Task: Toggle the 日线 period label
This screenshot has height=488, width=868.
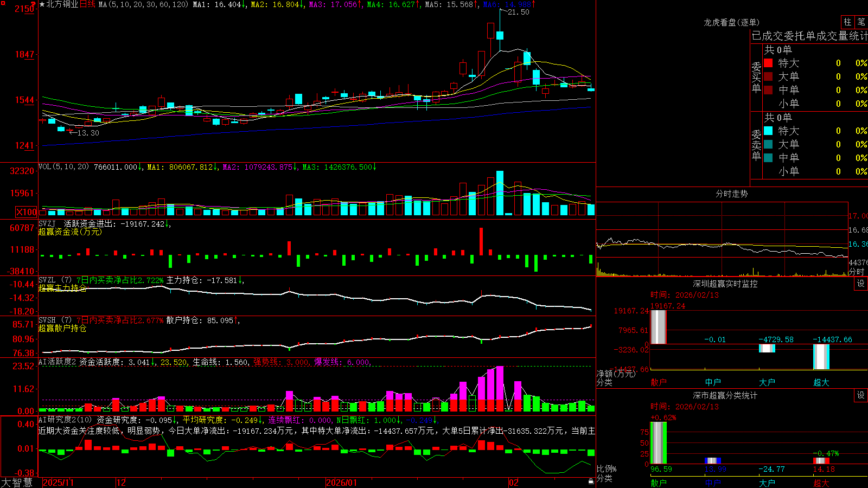Action: [87, 4]
